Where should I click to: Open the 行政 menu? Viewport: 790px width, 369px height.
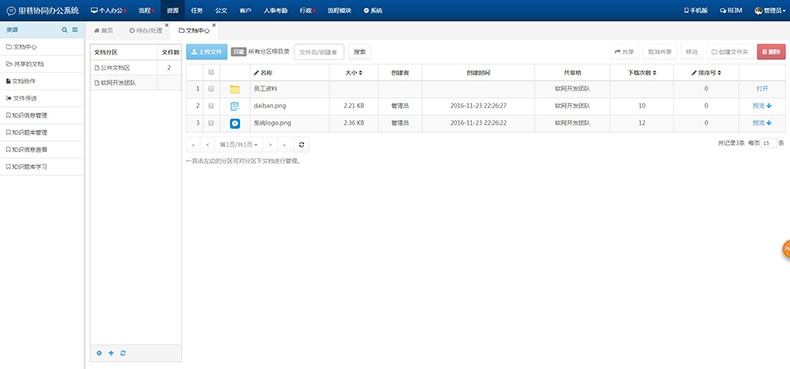307,11
